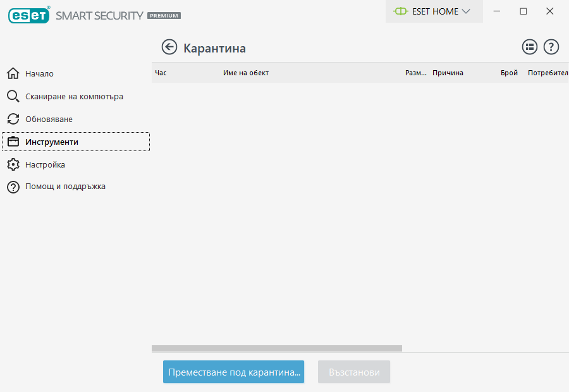This screenshot has height=392, width=569.
Task: Sort by the Разм... column header
Action: pos(416,73)
